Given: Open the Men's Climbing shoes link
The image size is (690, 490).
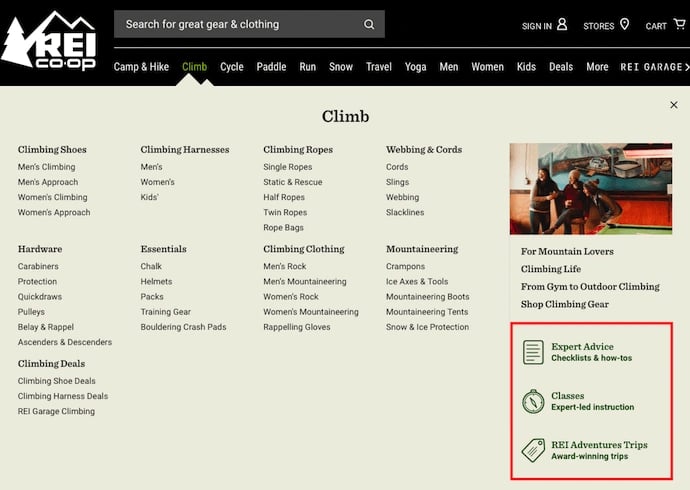Looking at the screenshot, I should [x=46, y=167].
